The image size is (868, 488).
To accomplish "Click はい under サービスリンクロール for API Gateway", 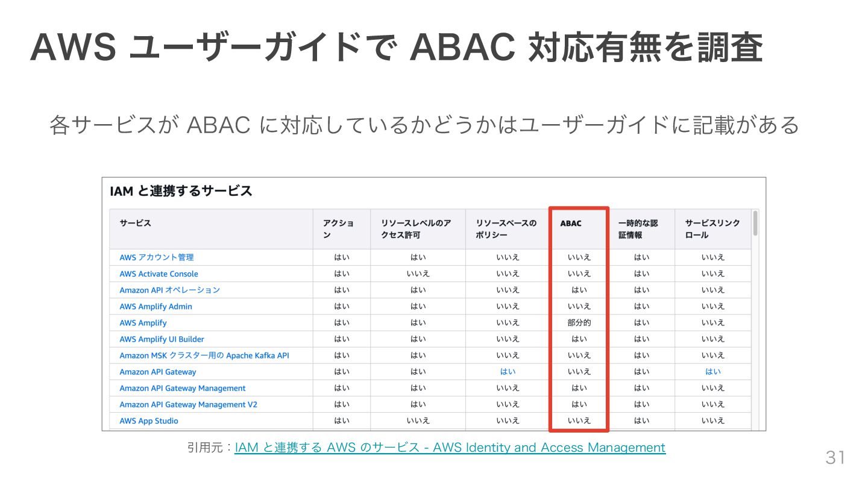I will (x=713, y=372).
